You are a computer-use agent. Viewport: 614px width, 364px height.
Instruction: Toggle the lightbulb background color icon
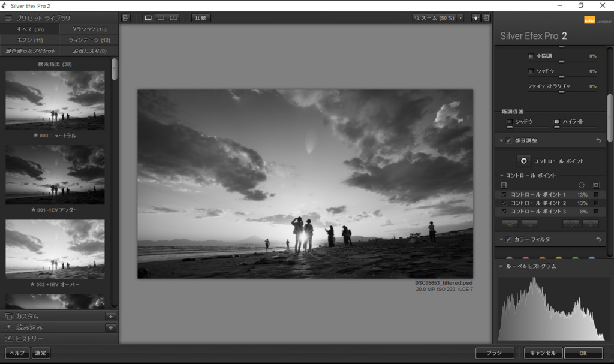[475, 18]
